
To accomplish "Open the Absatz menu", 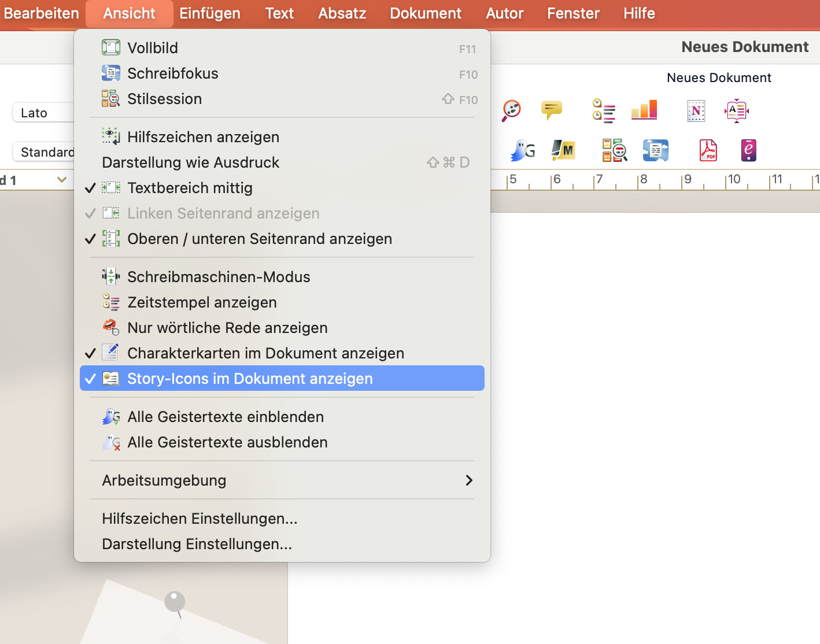I will (x=342, y=13).
